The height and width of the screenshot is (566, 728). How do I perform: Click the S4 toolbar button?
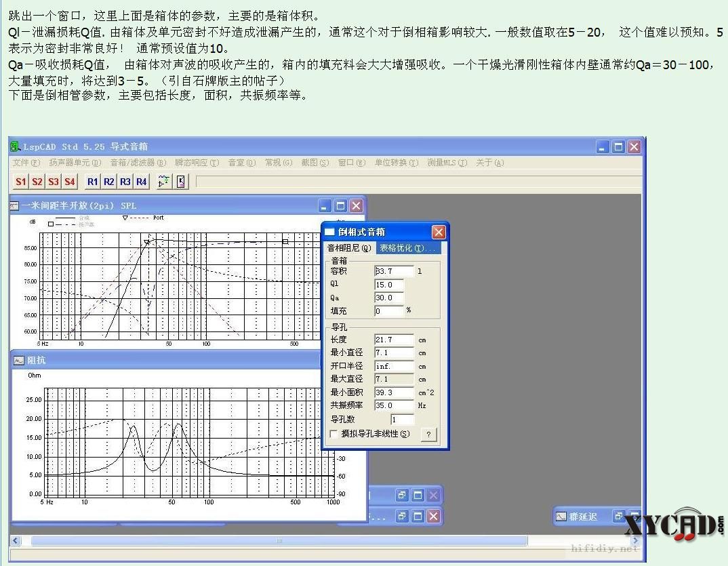[70, 182]
